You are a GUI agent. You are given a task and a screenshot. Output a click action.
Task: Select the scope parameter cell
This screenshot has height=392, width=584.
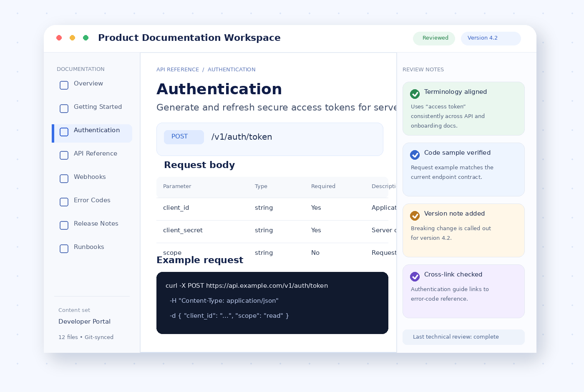pyautogui.click(x=172, y=253)
